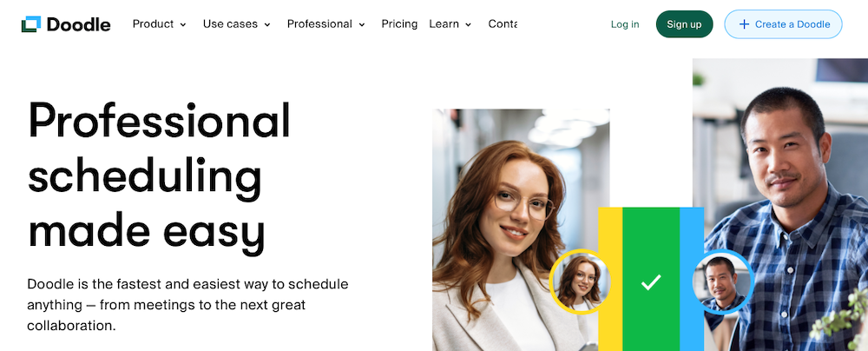Image resolution: width=868 pixels, height=351 pixels.
Task: Open the truncated Contact menu item
Action: [x=503, y=23]
